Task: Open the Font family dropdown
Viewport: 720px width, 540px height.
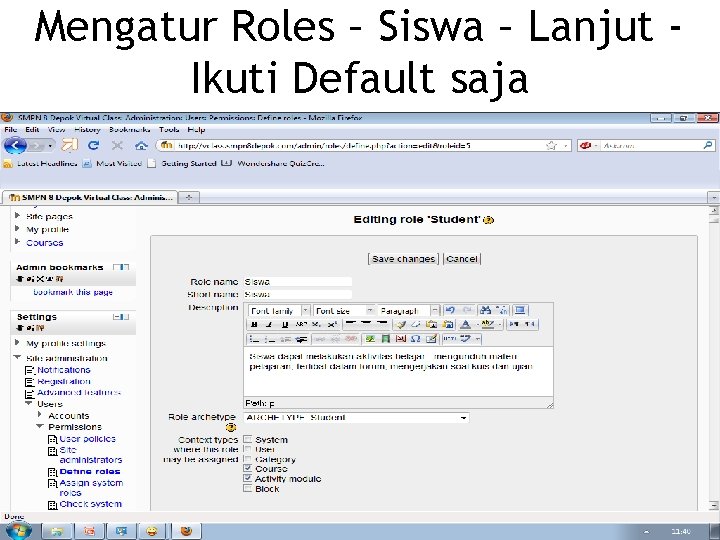Action: (x=279, y=311)
